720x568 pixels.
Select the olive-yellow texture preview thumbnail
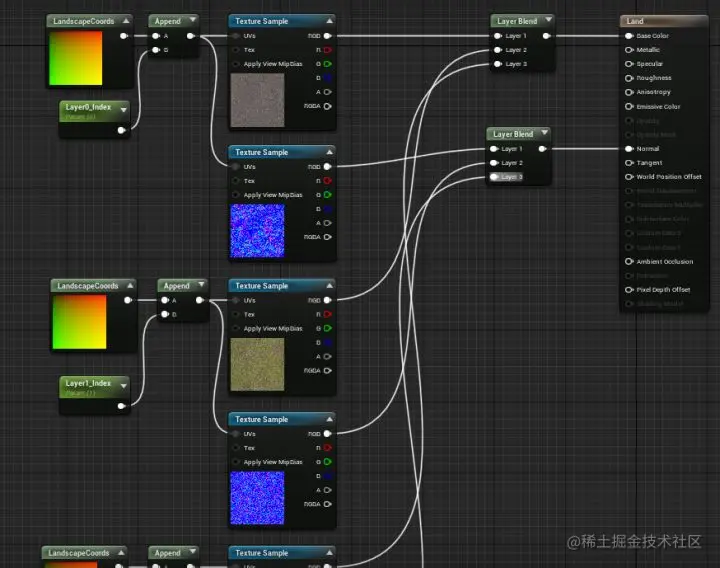[257, 365]
